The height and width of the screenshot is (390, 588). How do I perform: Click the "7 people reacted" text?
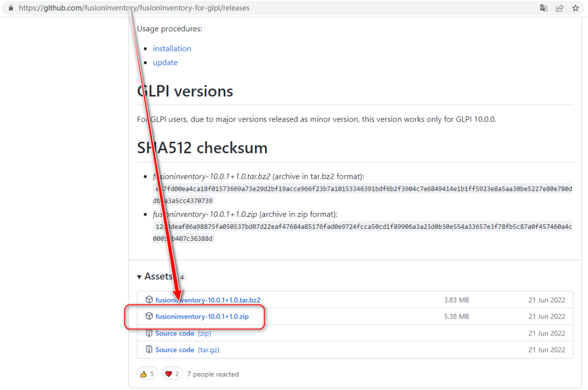point(213,374)
